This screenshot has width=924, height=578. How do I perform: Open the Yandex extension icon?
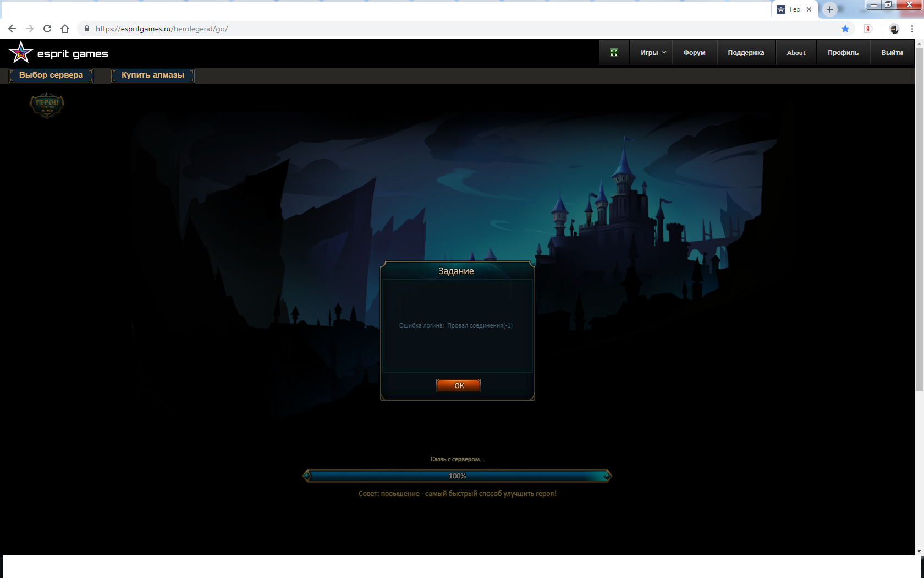click(x=868, y=29)
